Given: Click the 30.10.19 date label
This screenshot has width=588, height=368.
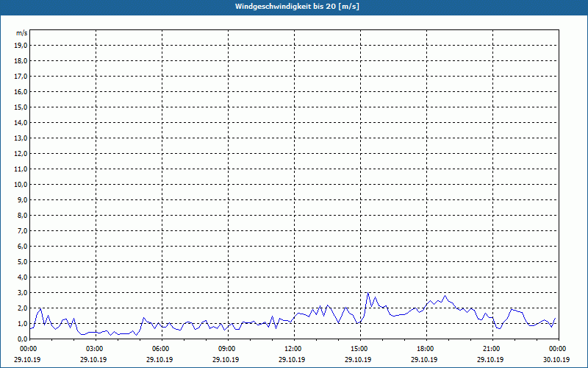Looking at the screenshot, I should point(556,359).
